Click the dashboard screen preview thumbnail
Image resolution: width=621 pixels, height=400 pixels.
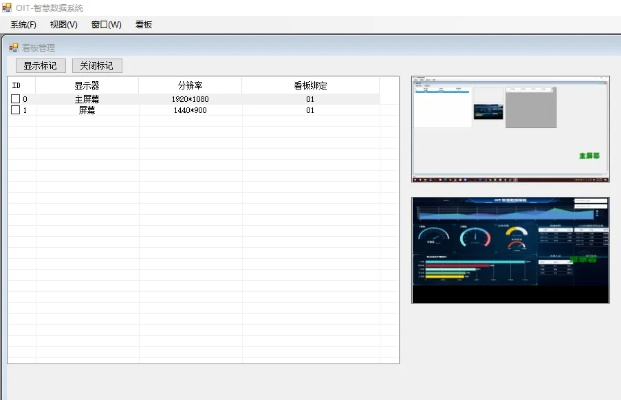[x=510, y=249]
